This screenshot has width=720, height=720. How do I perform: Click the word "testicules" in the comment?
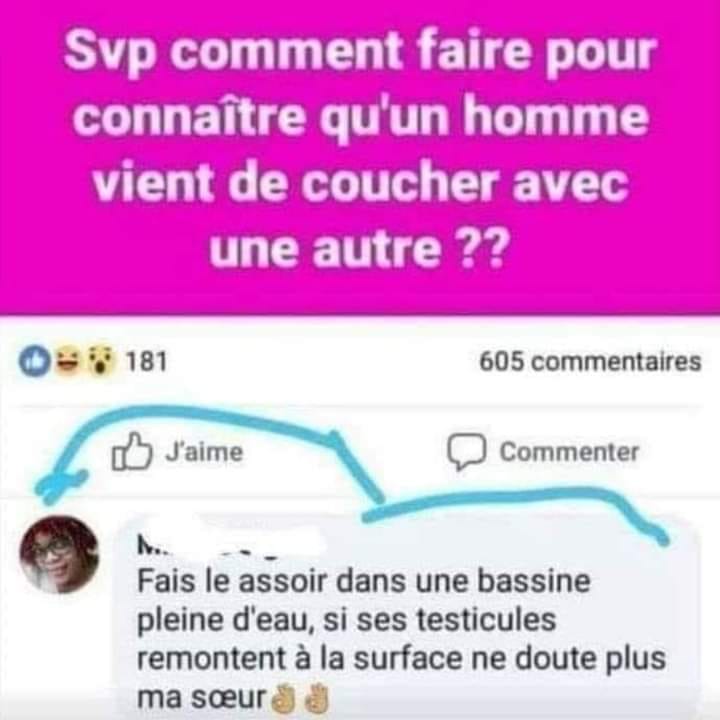coord(486,620)
